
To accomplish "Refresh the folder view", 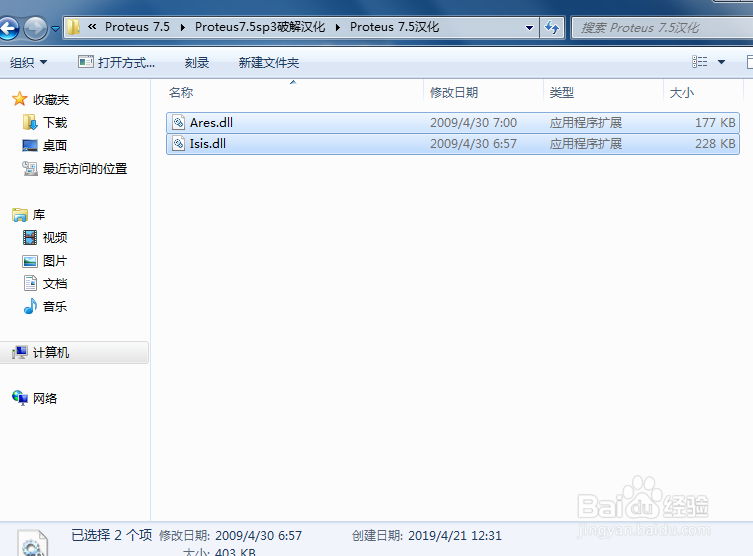I will (x=552, y=28).
